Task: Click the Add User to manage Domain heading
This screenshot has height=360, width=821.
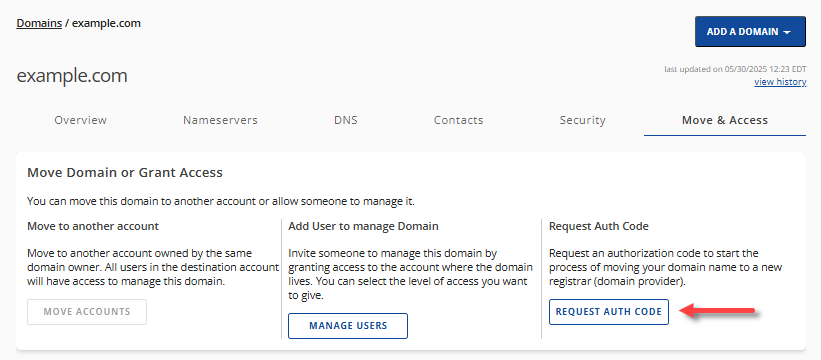Action: (x=363, y=227)
